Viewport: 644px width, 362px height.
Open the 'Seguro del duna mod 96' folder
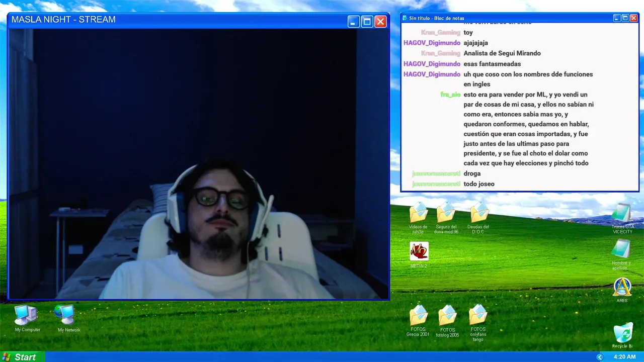446,219
